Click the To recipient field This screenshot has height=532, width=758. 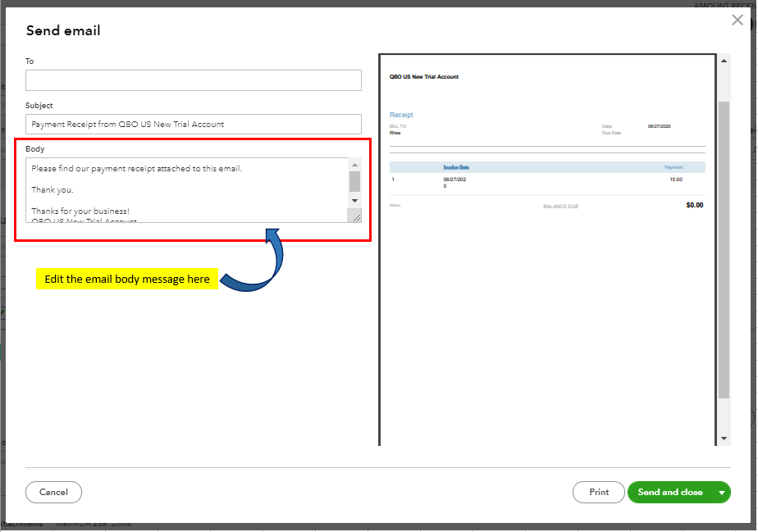(x=194, y=80)
